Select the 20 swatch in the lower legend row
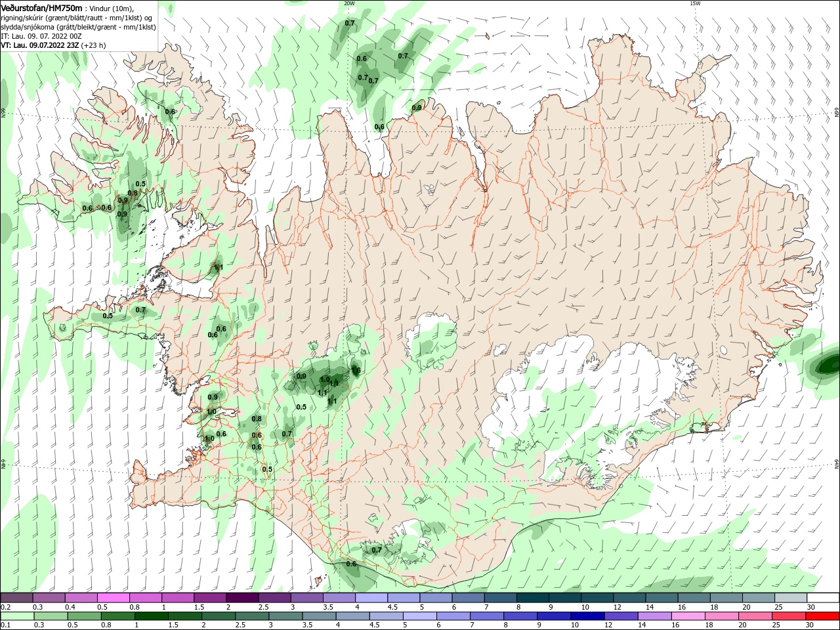The width and height of the screenshot is (840, 630). pos(754,616)
